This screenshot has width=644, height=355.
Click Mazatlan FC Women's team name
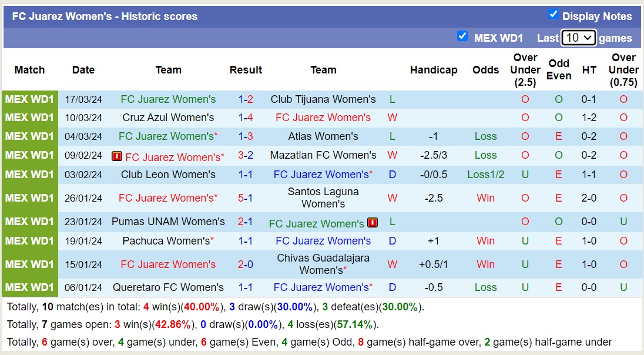point(323,155)
